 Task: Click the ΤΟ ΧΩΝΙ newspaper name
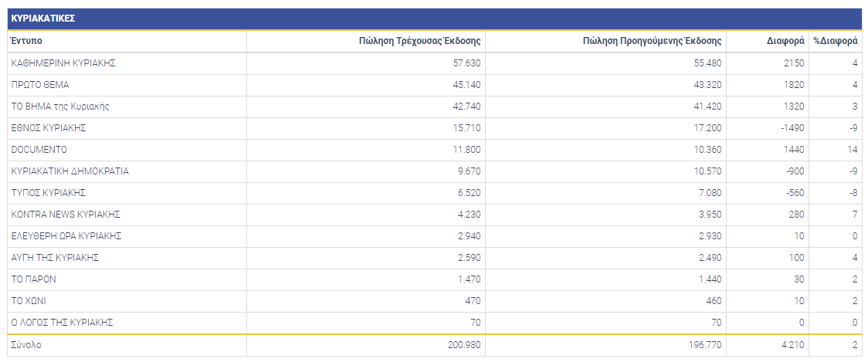[x=29, y=301]
